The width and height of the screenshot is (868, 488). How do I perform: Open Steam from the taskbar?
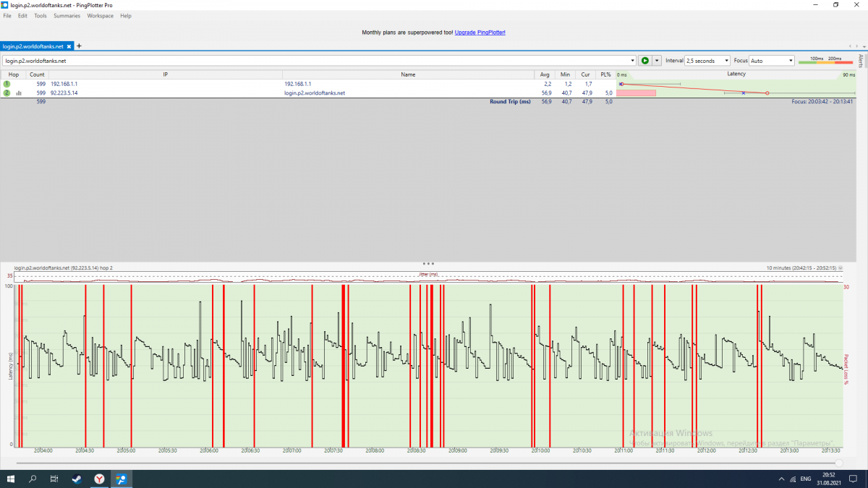(x=76, y=479)
